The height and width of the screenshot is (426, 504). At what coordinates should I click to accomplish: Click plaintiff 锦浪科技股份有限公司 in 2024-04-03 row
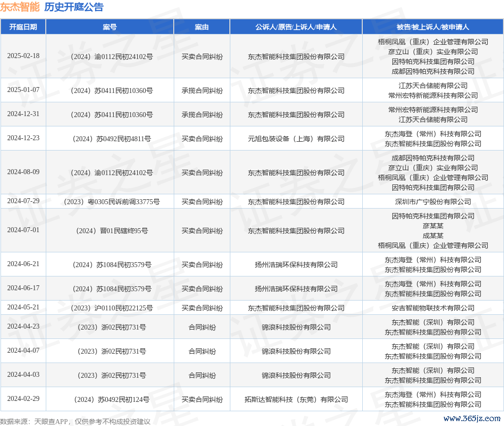click(296, 375)
